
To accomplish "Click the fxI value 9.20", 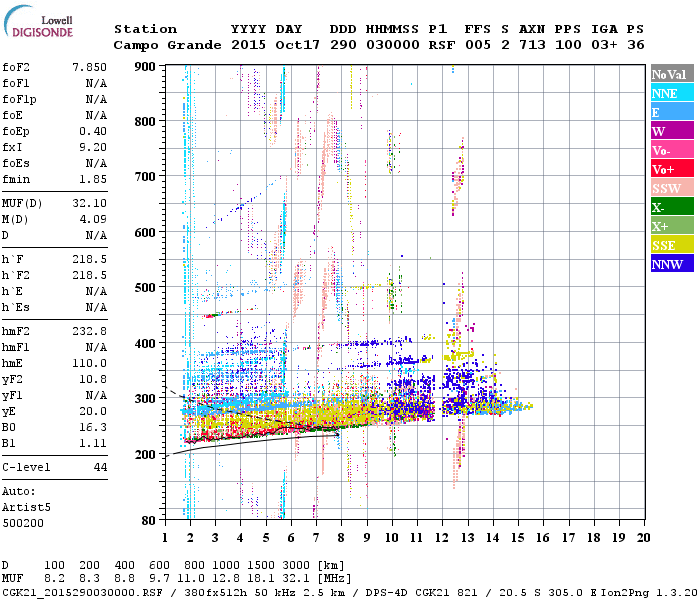I will 93,147.
